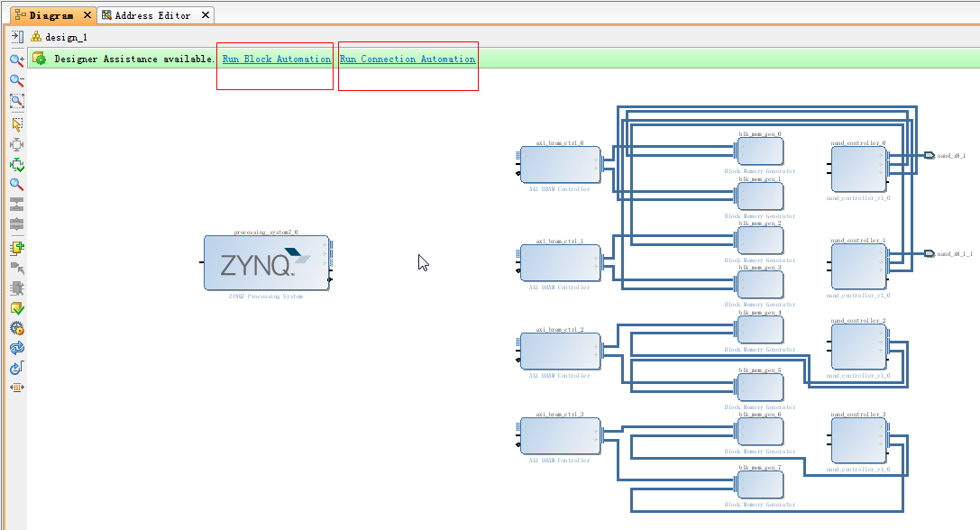Select the nand_controller_3 block
The image size is (980, 530).
coord(857,440)
